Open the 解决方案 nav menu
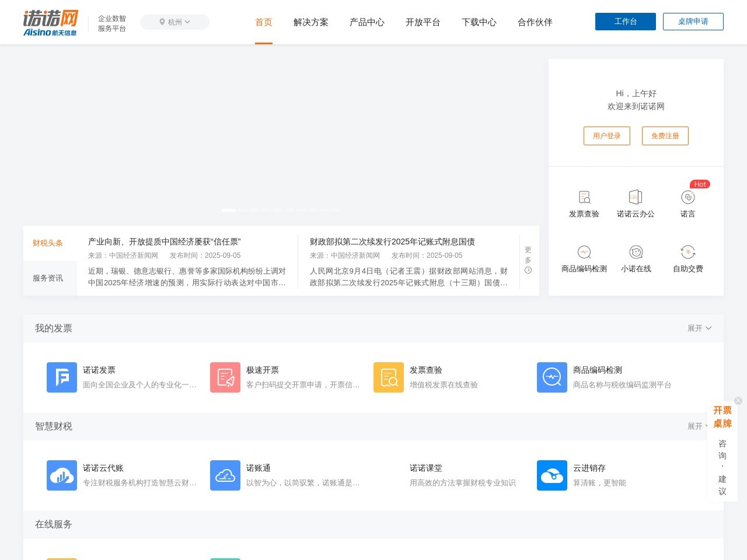This screenshot has height=560, width=747. pos(311,22)
